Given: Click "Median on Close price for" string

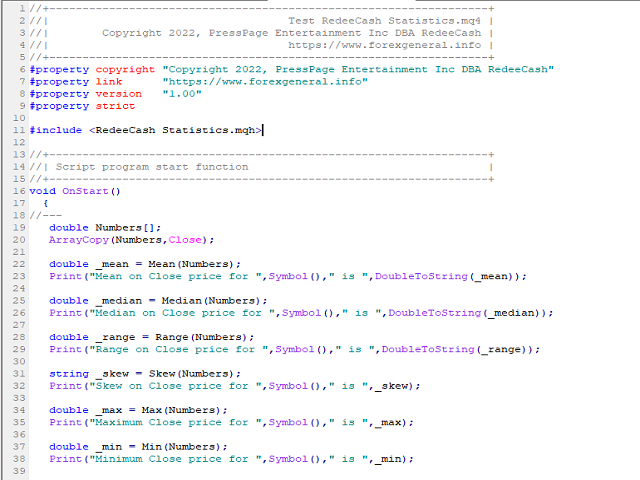Looking at the screenshot, I should coord(182,313).
